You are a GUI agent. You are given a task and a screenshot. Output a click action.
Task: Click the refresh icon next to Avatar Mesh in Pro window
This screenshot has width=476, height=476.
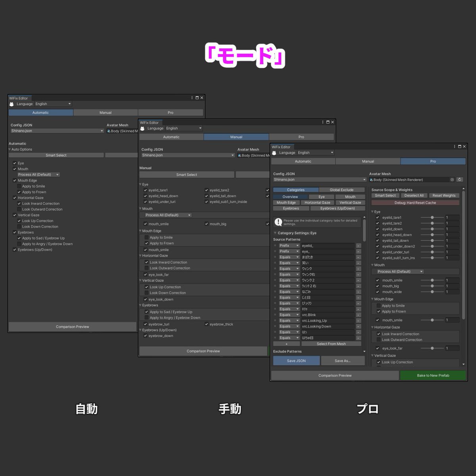[x=460, y=180]
